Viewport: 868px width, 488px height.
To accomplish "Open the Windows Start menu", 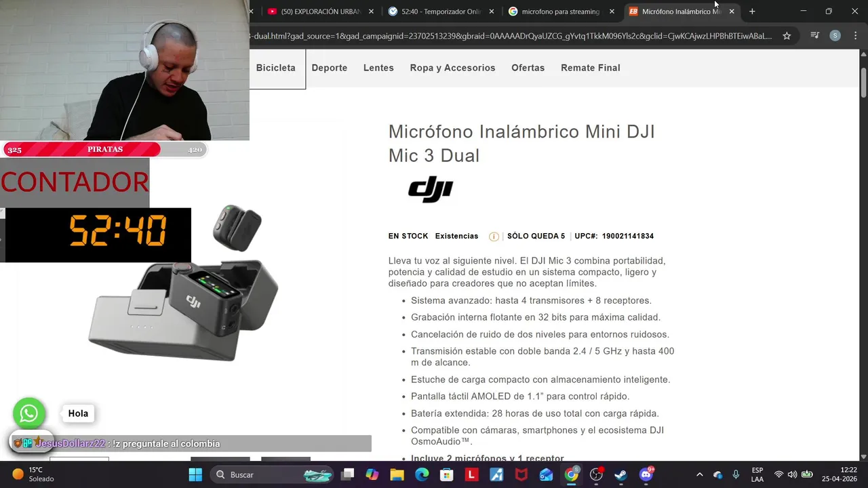I will point(195,474).
